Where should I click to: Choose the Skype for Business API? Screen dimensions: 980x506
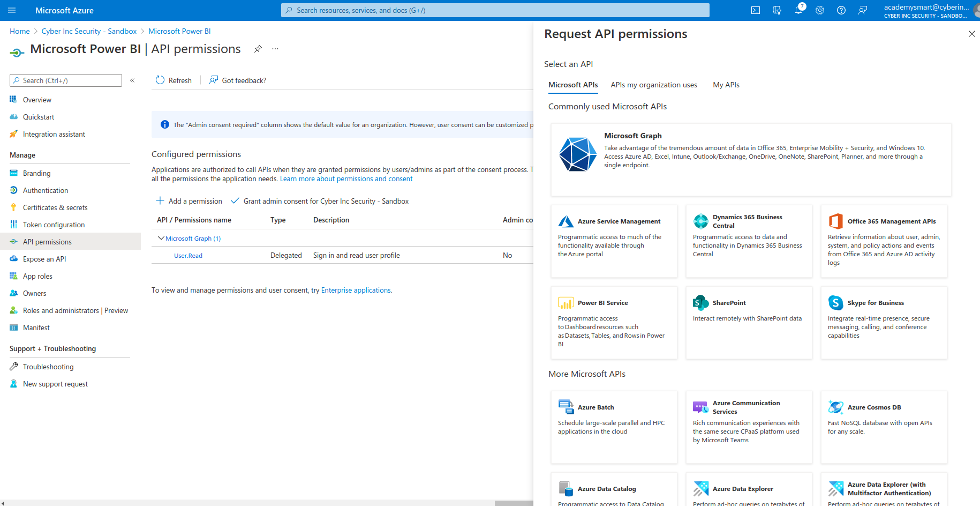click(884, 323)
